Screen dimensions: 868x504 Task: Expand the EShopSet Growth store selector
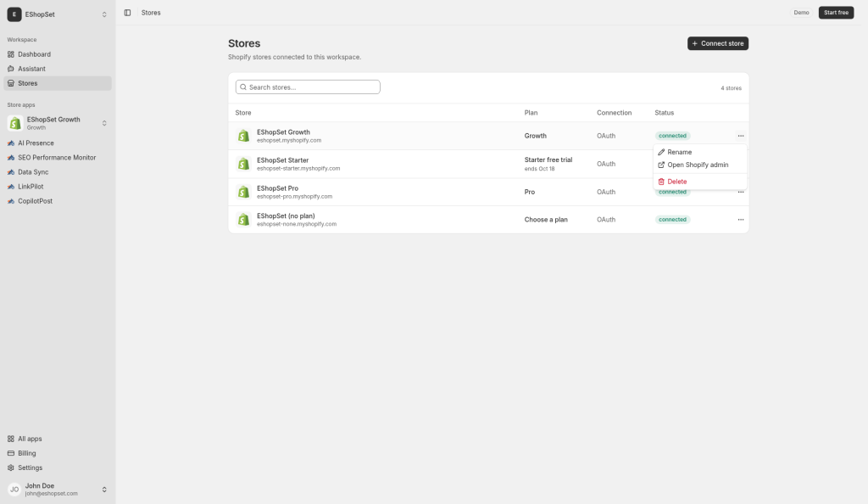[x=58, y=123]
